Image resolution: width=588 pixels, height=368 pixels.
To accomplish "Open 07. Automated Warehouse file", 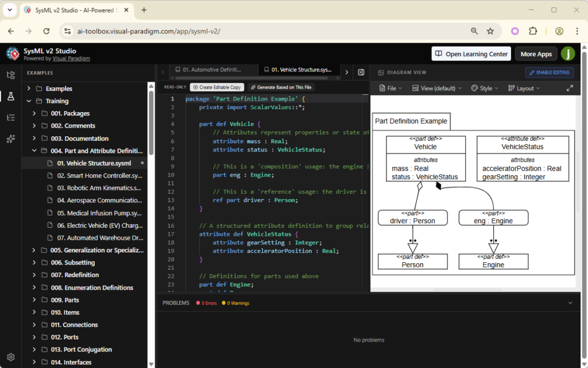I will coord(100,237).
